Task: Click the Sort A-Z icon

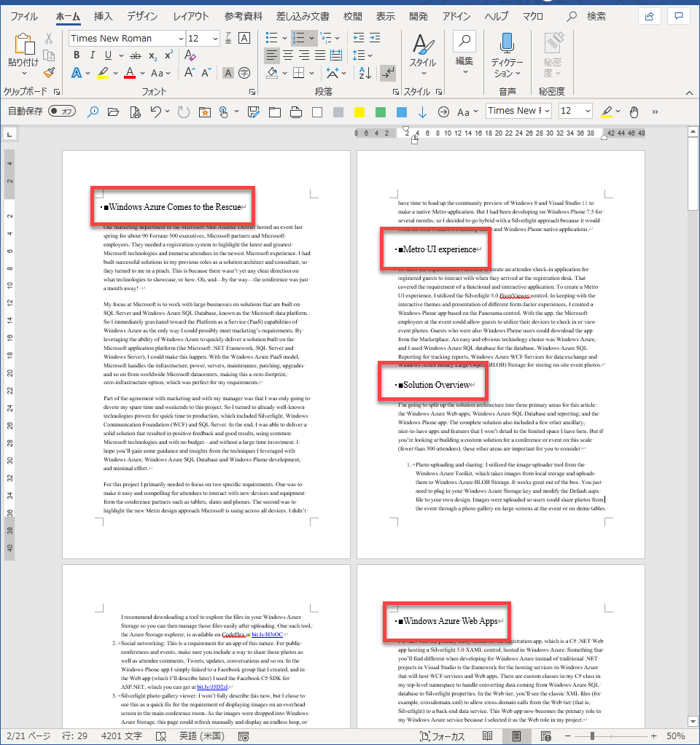Action: point(367,73)
